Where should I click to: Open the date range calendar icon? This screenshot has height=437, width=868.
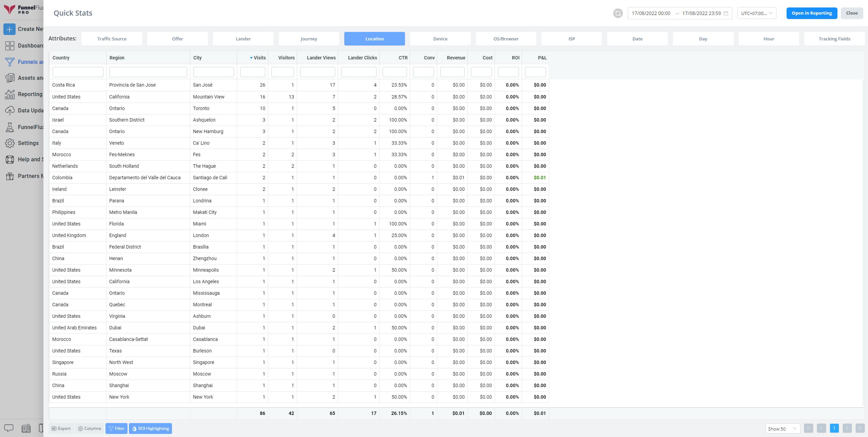[726, 13]
